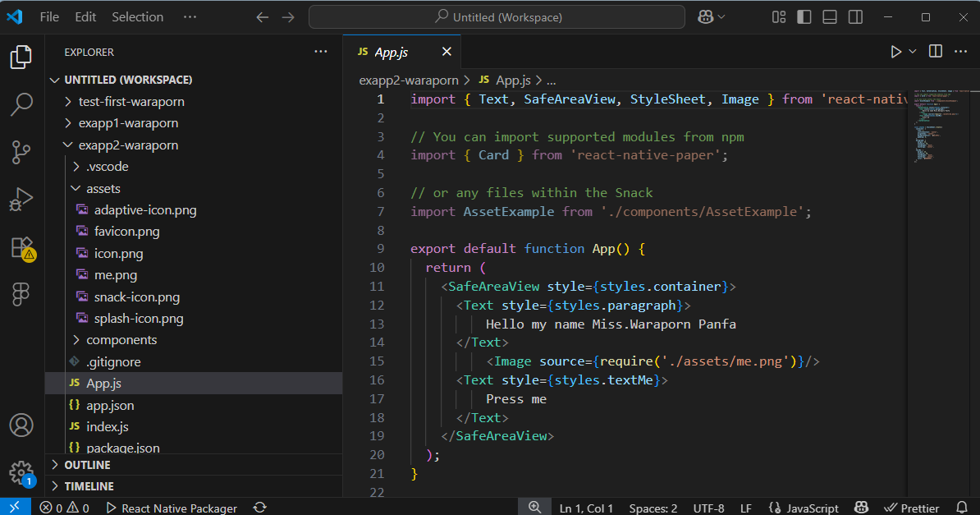Click the Run code play button
Image resolution: width=980 pixels, height=515 pixels.
tap(896, 52)
